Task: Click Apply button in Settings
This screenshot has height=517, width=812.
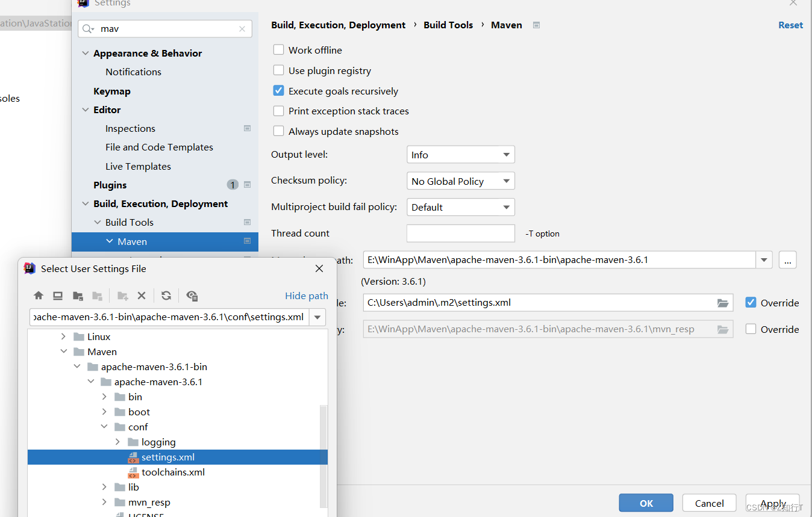Action: (773, 503)
